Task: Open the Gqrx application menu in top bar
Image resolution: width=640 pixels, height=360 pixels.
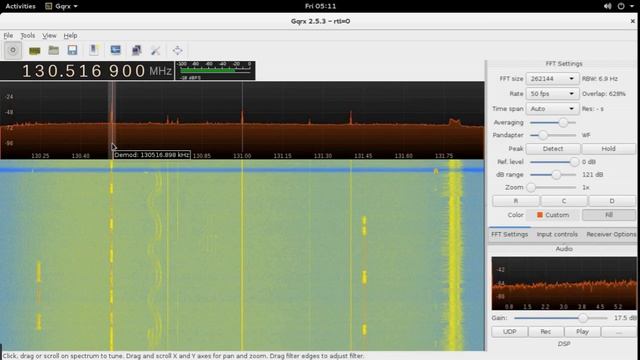Action: click(x=61, y=6)
